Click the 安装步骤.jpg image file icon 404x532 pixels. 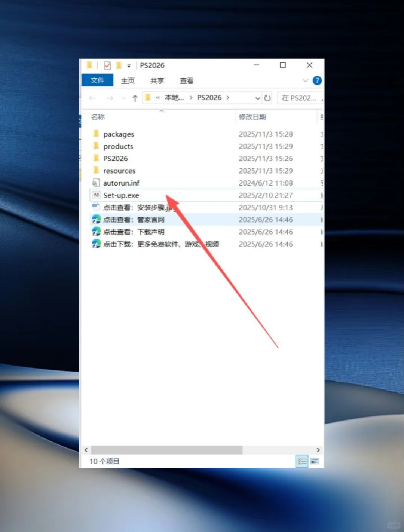point(96,207)
